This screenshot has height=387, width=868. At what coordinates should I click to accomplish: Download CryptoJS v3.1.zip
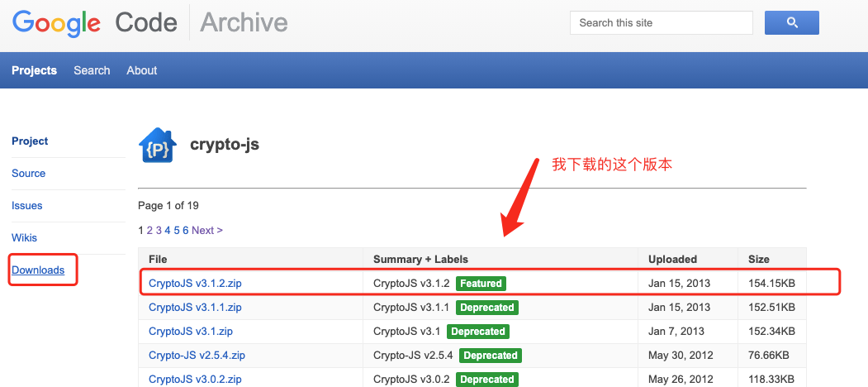click(x=191, y=332)
